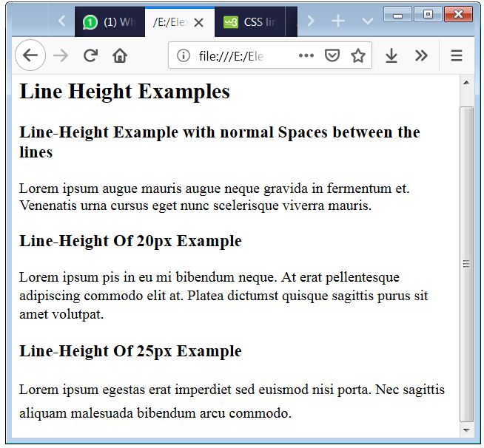Open a new tab with plus button

point(338,21)
